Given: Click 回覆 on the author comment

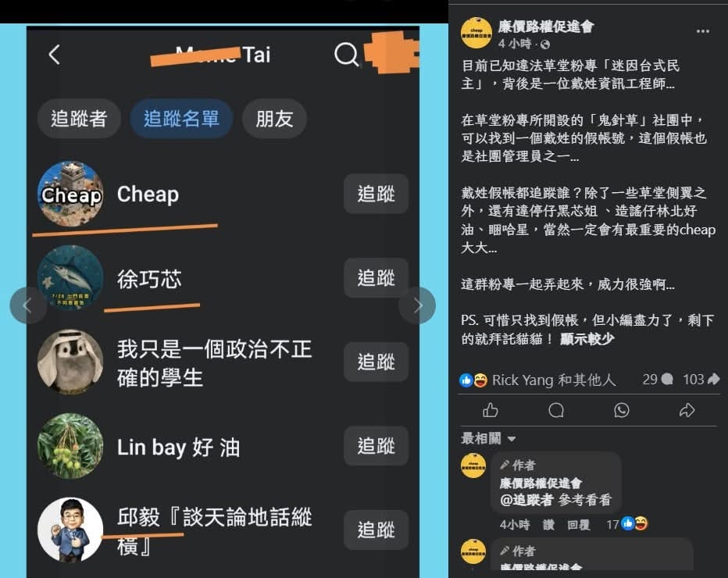Looking at the screenshot, I should point(579,525).
